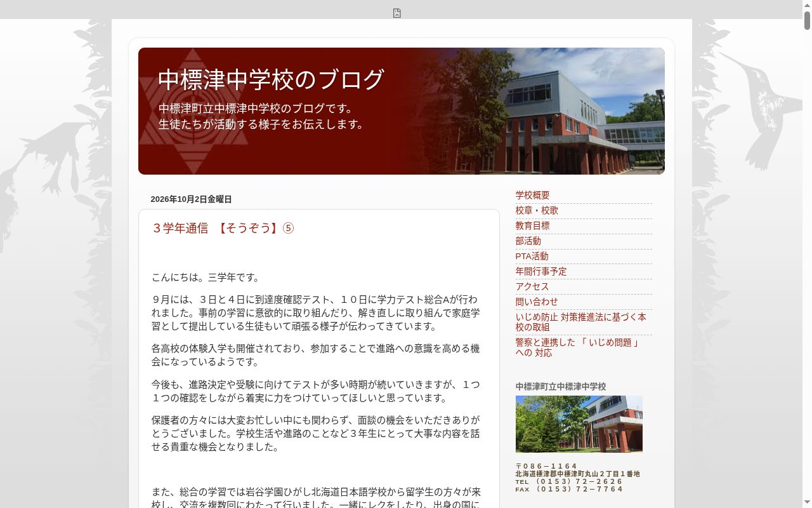Click the FAX (0153) 72-7764 text
The width and height of the screenshot is (812, 508).
[569, 489]
